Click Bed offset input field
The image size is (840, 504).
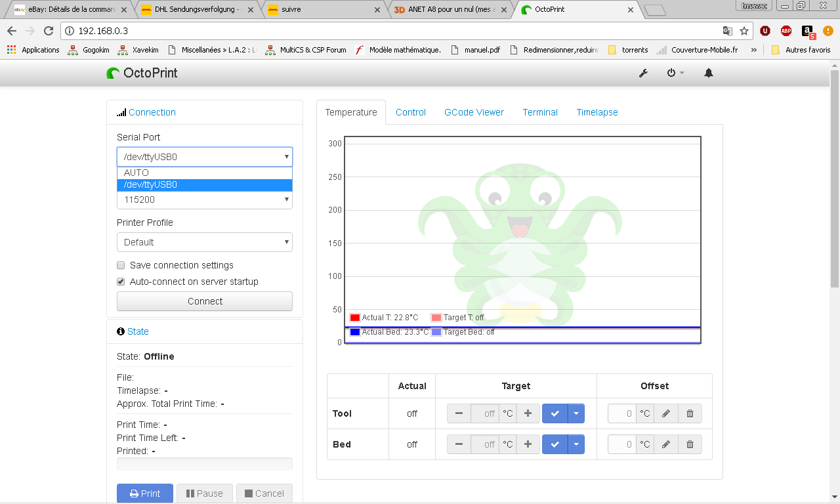pos(621,444)
